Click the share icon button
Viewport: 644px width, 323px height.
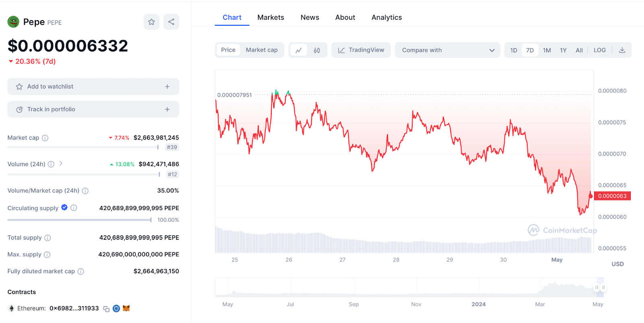pos(171,22)
